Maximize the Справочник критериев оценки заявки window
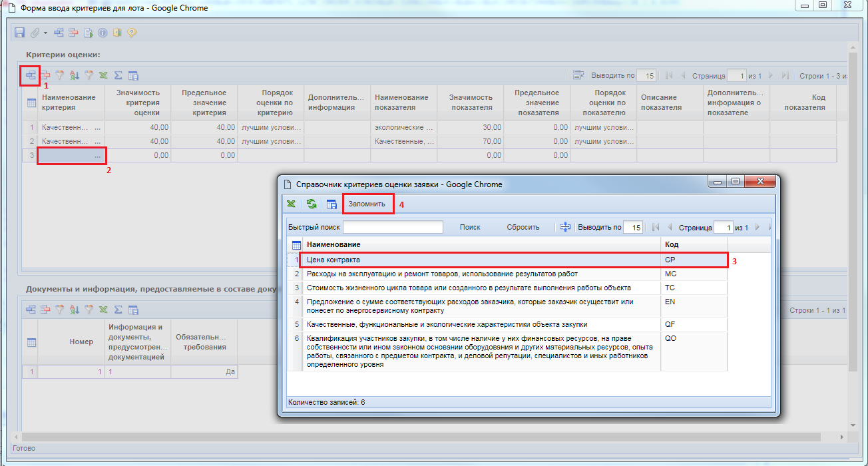 (735, 182)
